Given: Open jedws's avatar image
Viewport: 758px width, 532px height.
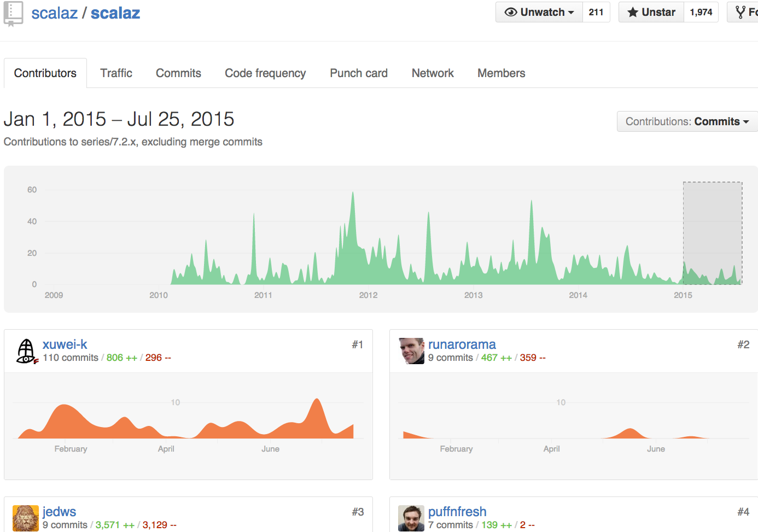Looking at the screenshot, I should 26,518.
